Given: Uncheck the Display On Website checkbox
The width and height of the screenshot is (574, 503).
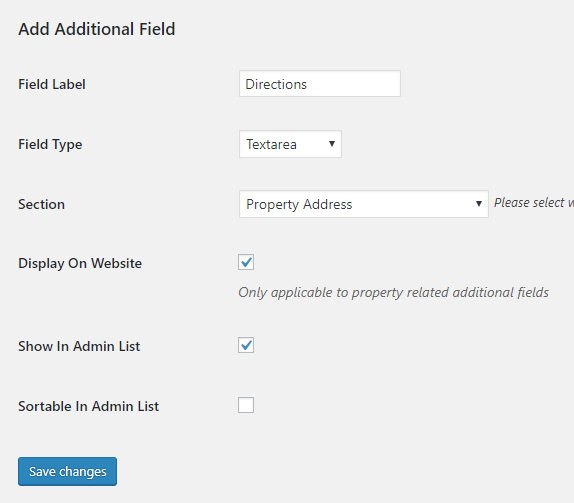Looking at the screenshot, I should (x=246, y=262).
